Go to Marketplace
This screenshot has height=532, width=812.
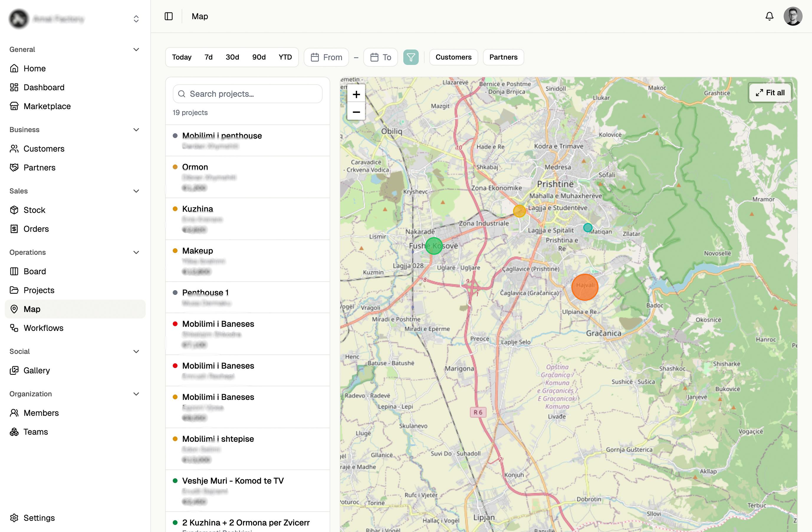pyautogui.click(x=75, y=106)
